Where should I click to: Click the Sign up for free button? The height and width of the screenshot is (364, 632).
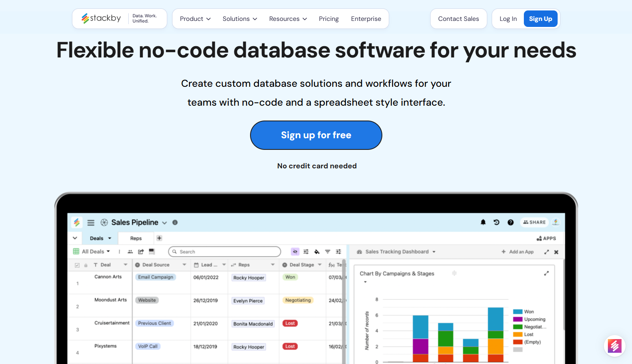316,135
